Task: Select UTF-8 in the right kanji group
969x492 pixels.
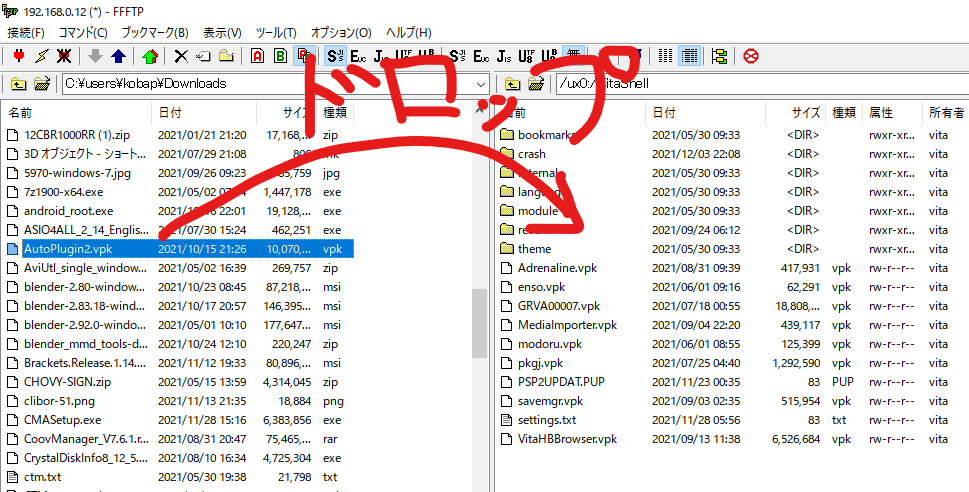Action: click(x=526, y=56)
